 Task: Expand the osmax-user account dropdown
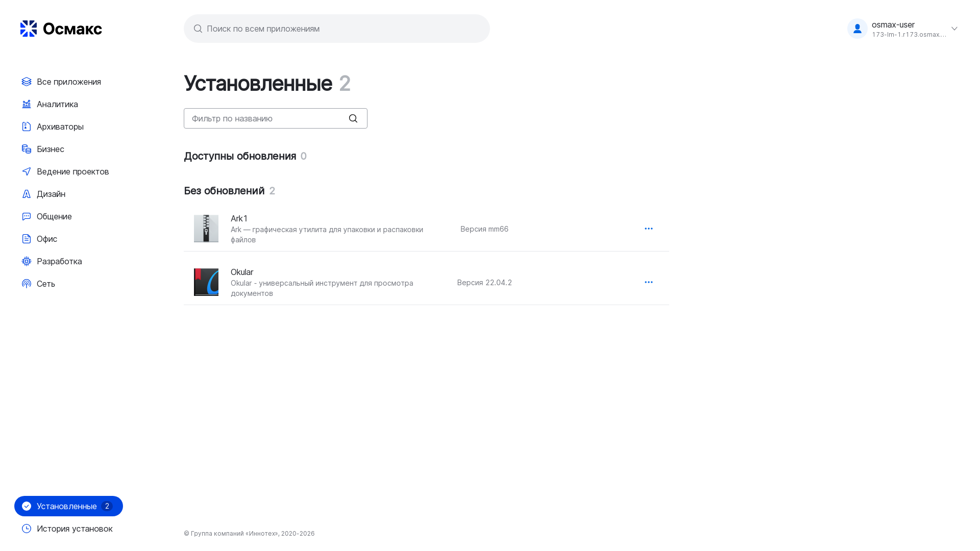point(954,29)
